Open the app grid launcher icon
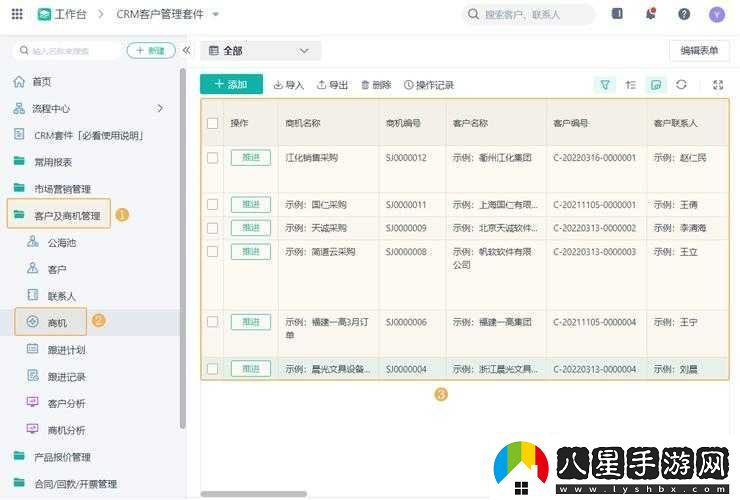 coord(17,14)
